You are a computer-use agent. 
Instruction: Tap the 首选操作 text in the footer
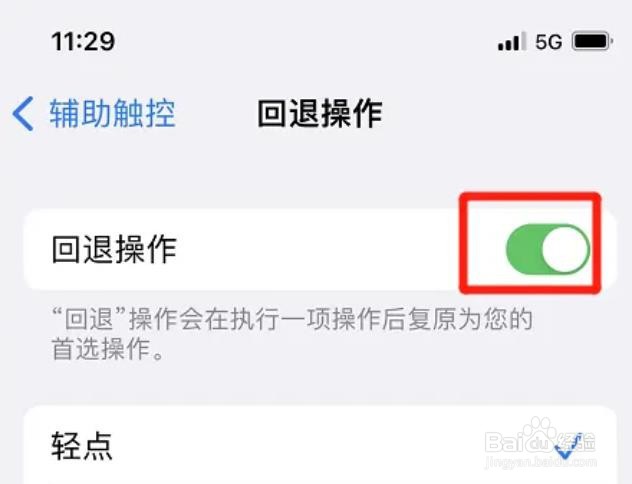coord(101,349)
